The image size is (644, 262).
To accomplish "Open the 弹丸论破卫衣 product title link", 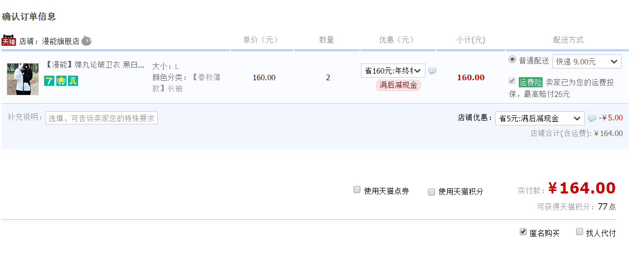I will tap(95, 65).
